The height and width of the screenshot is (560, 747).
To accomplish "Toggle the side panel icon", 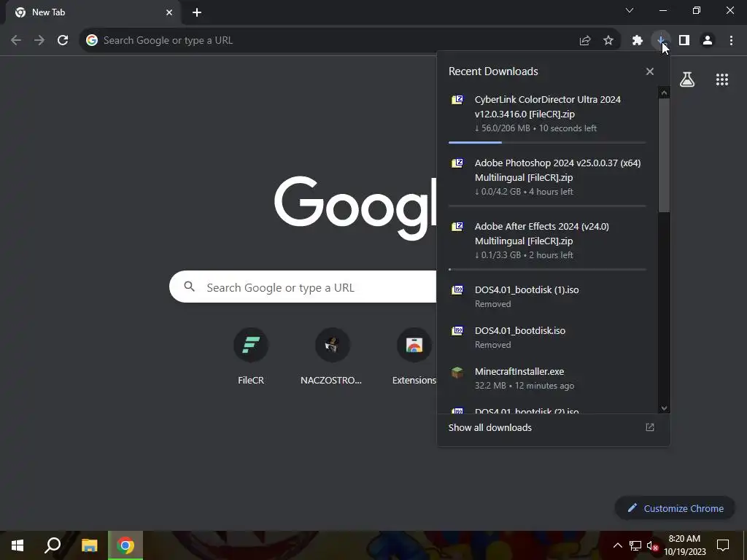I will click(684, 41).
